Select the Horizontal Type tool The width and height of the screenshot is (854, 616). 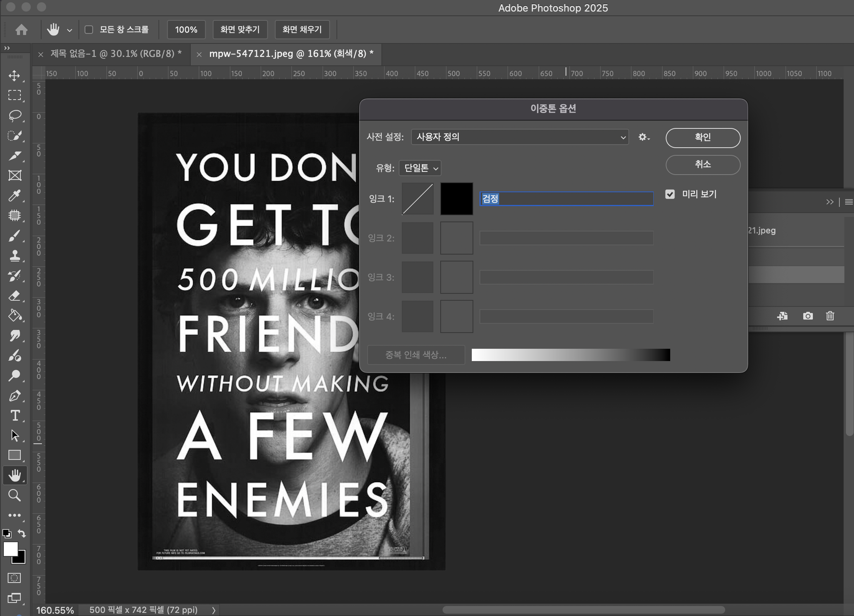pos(15,416)
